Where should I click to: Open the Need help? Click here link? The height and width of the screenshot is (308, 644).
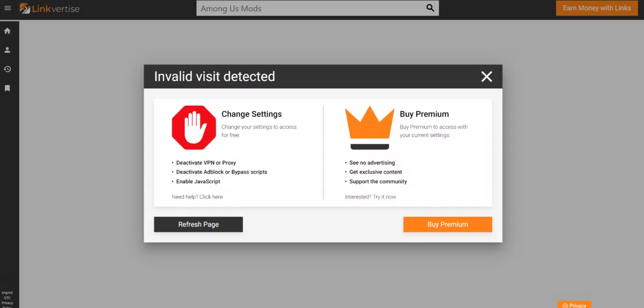(x=197, y=197)
